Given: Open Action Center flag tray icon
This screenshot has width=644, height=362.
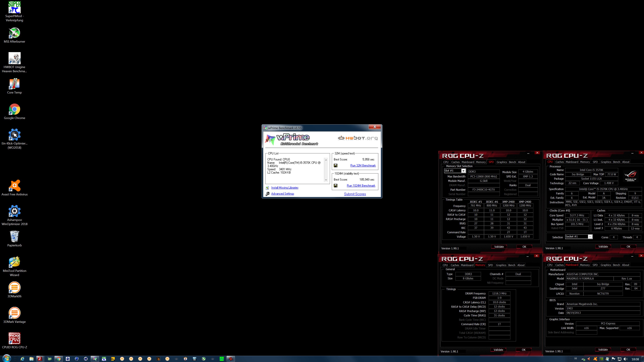Looking at the screenshot, I should 613,359.
